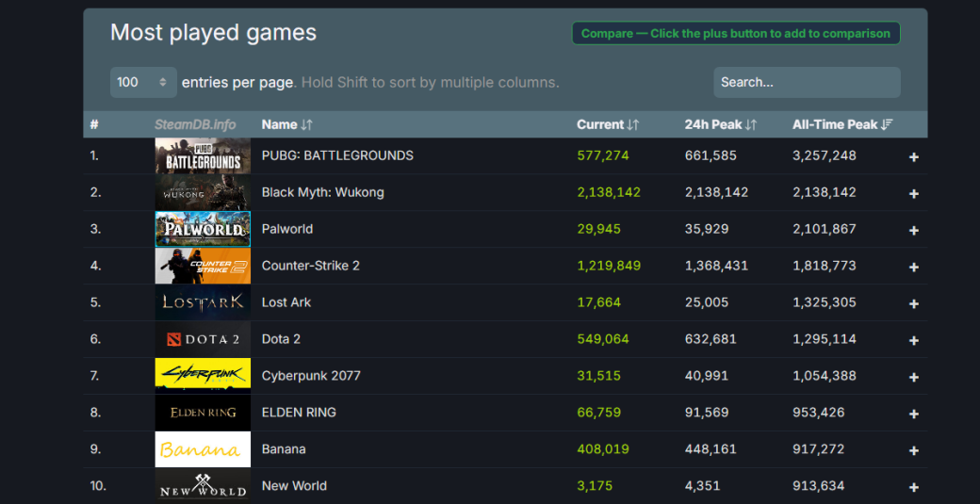Screen dimensions: 980x504
Task: Select 24h peak value 91,569
Action: pos(707,413)
